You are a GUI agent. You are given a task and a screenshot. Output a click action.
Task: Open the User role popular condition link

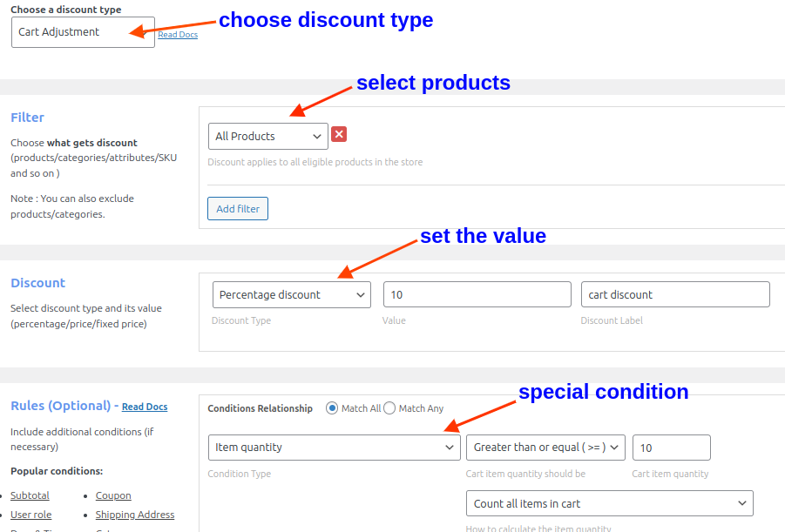[30, 515]
